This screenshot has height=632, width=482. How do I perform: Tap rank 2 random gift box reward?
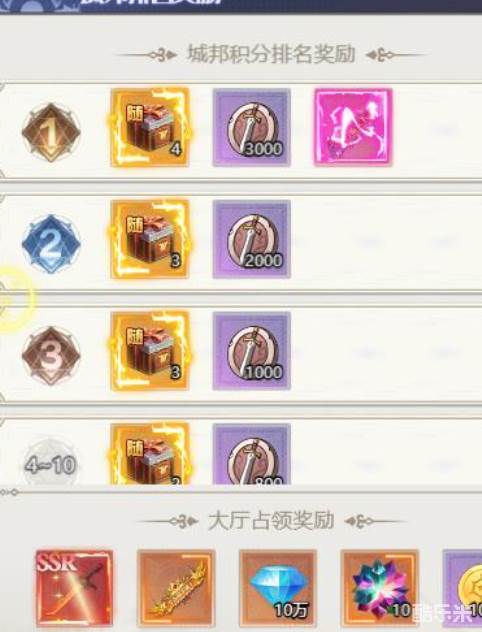click(x=150, y=239)
